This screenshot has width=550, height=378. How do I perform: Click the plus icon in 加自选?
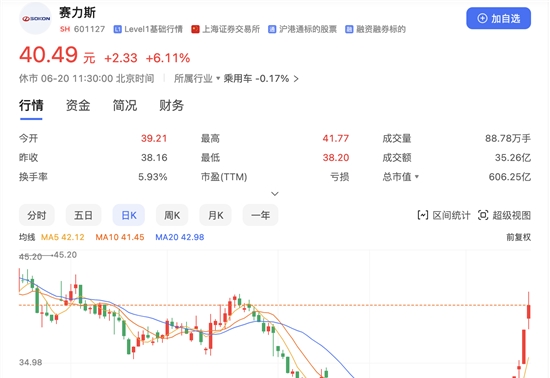point(482,18)
